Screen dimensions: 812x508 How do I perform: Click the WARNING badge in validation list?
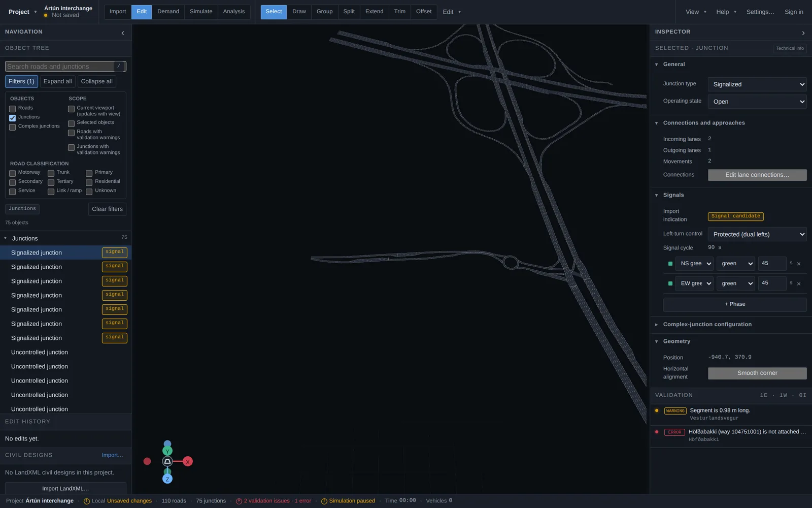coord(675,411)
